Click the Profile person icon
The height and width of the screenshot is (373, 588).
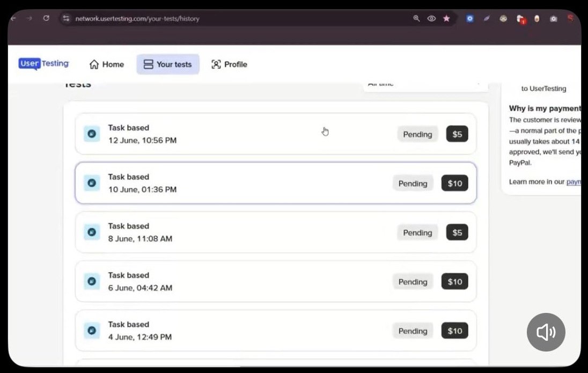pos(216,64)
